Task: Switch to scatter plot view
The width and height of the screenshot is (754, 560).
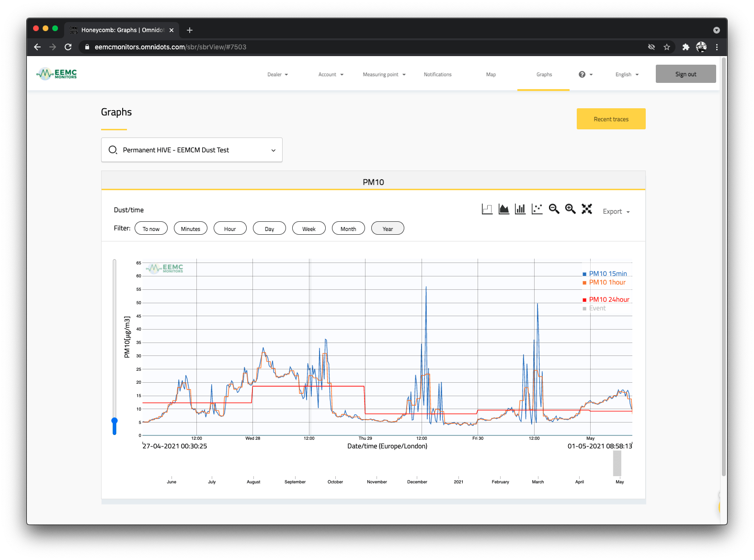Action: pos(537,209)
